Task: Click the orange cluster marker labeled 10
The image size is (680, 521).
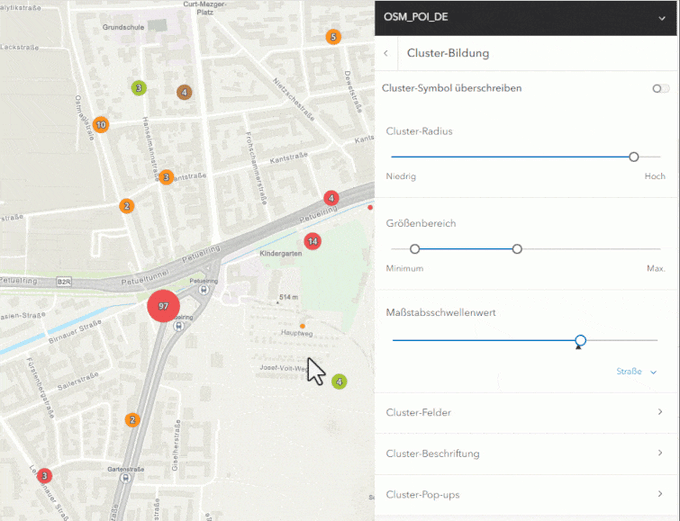Action: (x=101, y=125)
